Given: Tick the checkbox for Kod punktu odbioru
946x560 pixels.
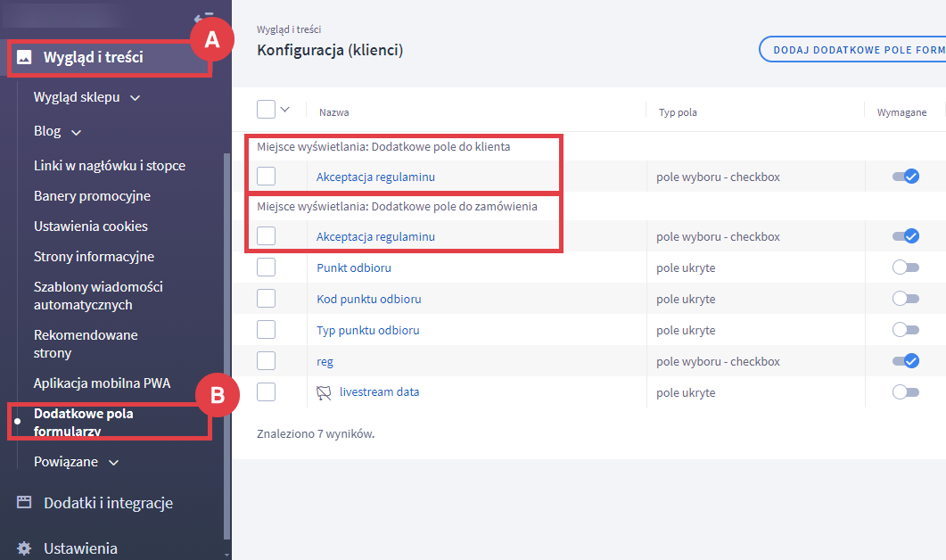Looking at the screenshot, I should (266, 299).
